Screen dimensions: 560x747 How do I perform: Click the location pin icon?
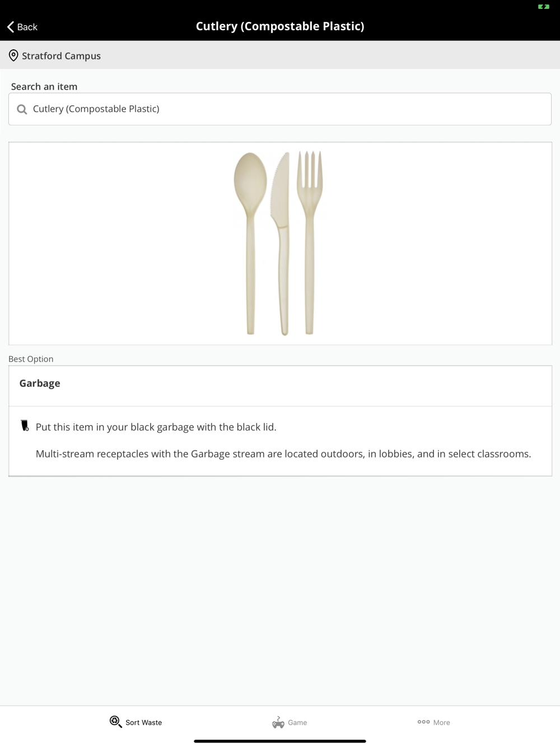(x=13, y=56)
